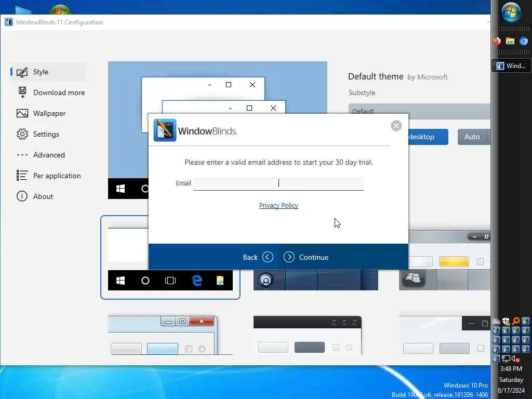
Task: Open the Privacy Policy link
Action: 278,206
